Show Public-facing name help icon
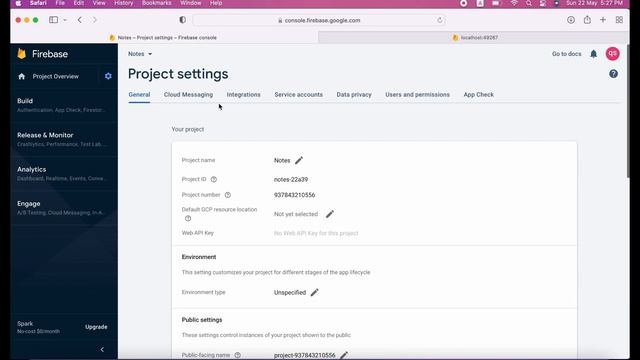This screenshot has height=360, width=640. pyautogui.click(x=238, y=355)
